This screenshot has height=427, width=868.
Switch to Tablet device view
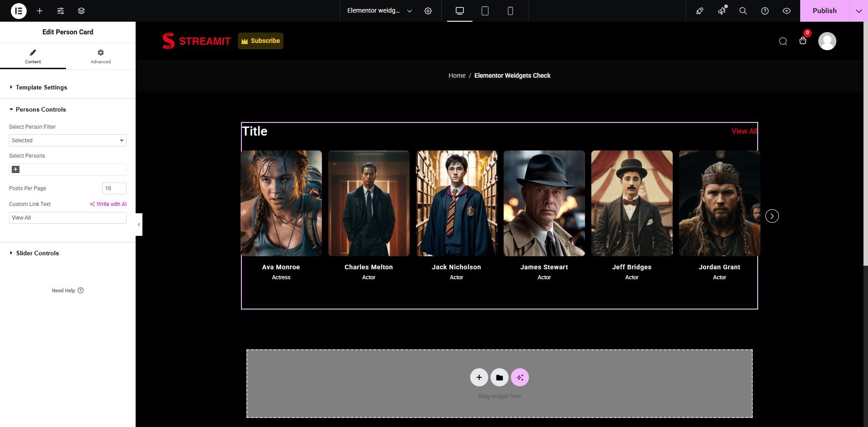[x=485, y=11]
